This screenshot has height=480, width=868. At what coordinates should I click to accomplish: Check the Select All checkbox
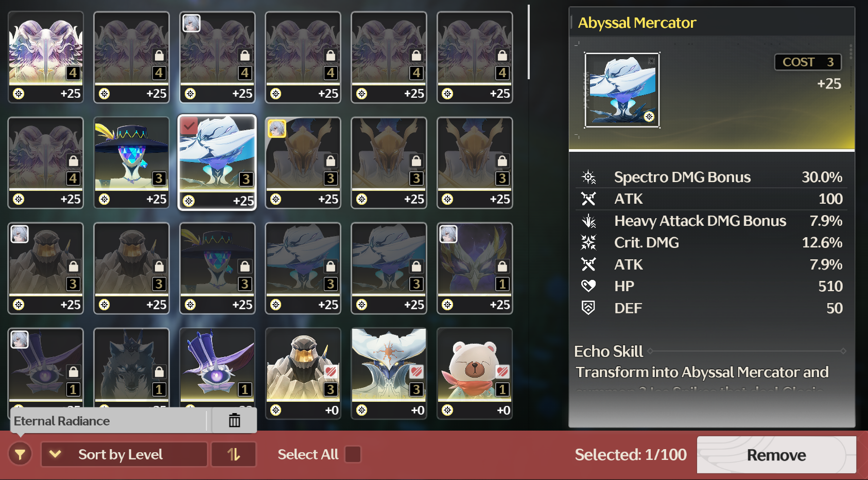click(x=353, y=454)
